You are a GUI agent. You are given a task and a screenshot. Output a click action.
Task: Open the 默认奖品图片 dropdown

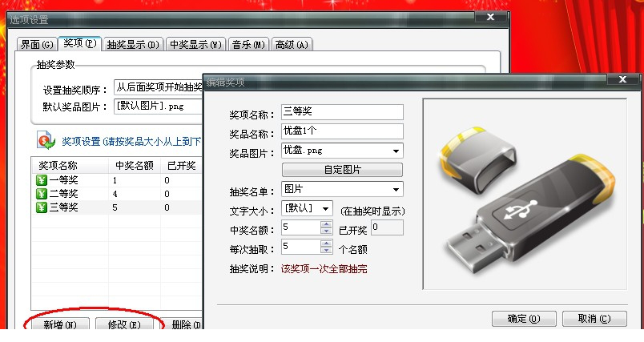point(159,107)
